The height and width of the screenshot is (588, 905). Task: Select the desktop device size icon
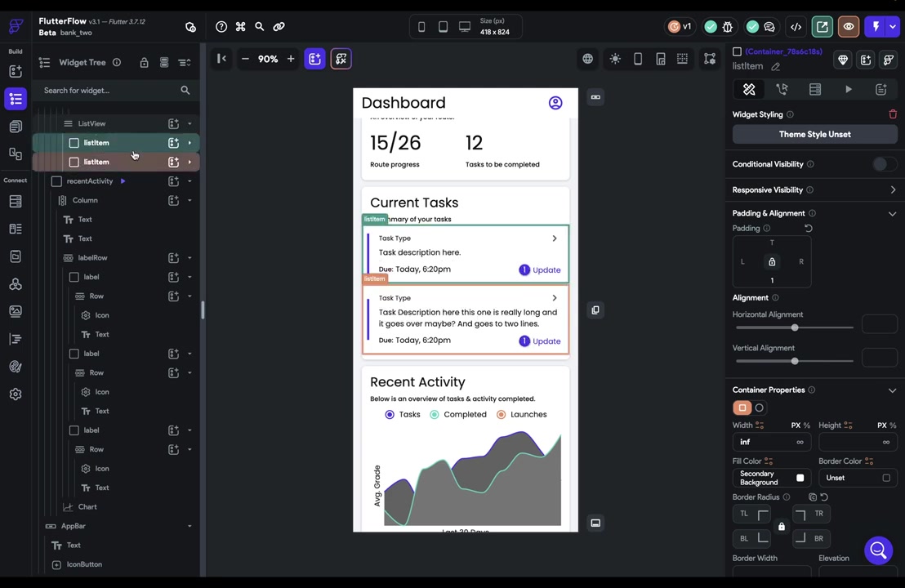coord(465,27)
